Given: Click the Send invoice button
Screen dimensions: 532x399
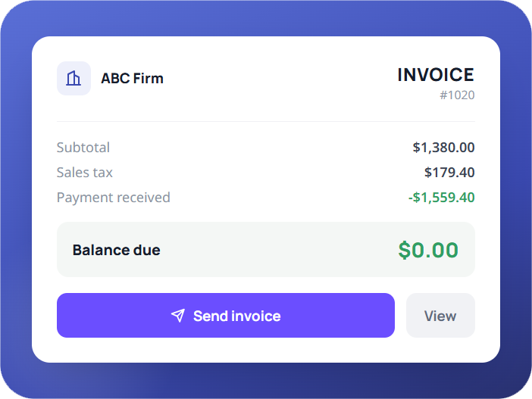Looking at the screenshot, I should click(226, 315).
